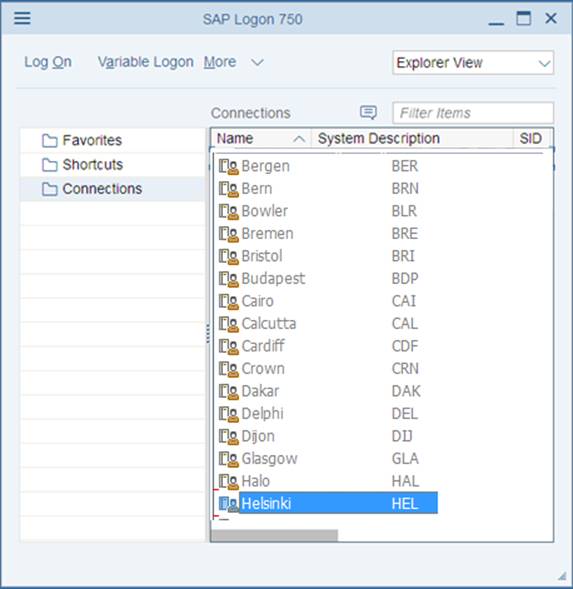The image size is (573, 589).
Task: Open the More menu
Action: (220, 62)
